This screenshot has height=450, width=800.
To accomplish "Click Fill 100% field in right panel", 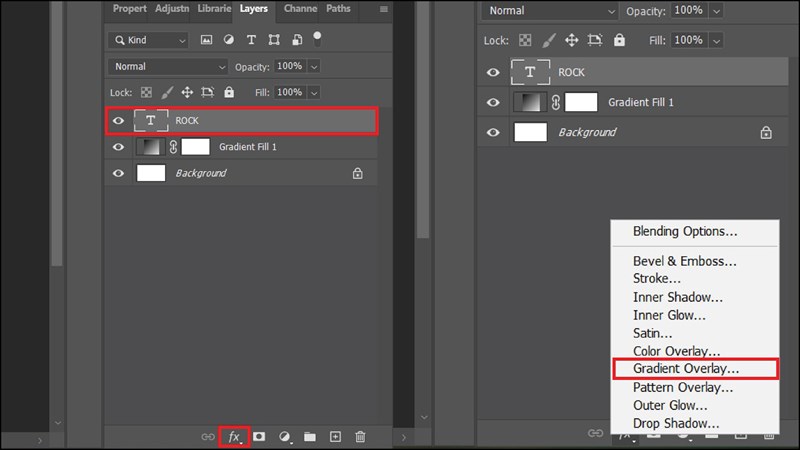I will point(689,40).
